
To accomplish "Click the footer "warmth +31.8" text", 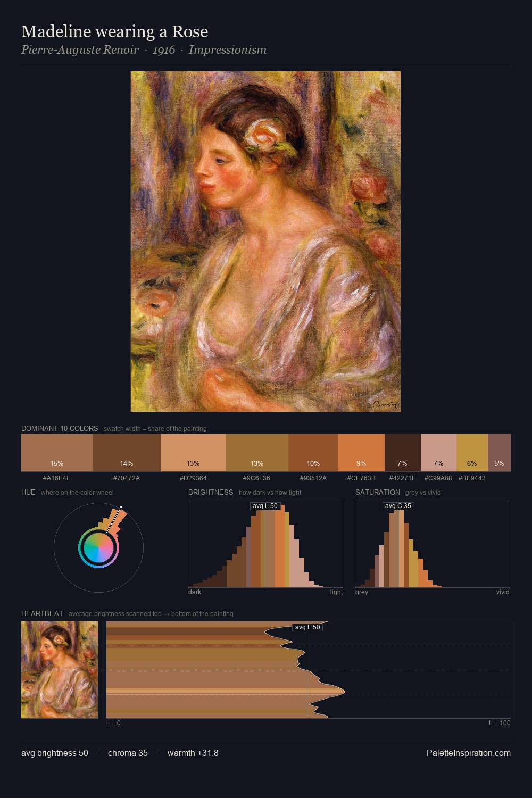I will point(193,753).
